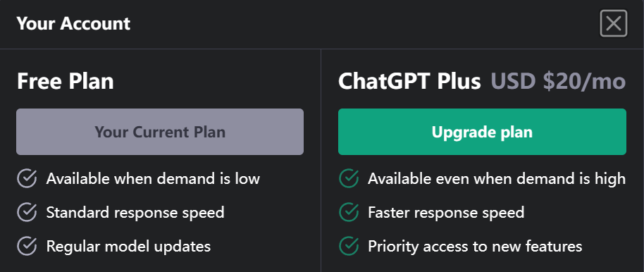Click the green Upgrade plan button
Screen dimensions: 644x272
(482, 132)
